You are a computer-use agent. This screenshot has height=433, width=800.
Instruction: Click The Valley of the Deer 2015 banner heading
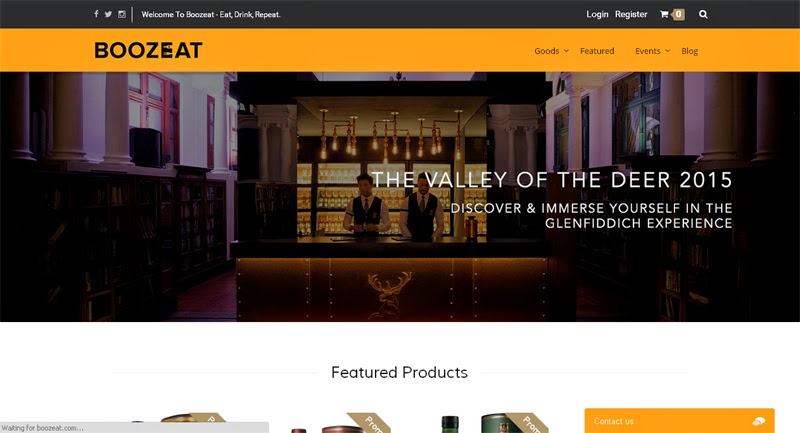[x=552, y=180]
